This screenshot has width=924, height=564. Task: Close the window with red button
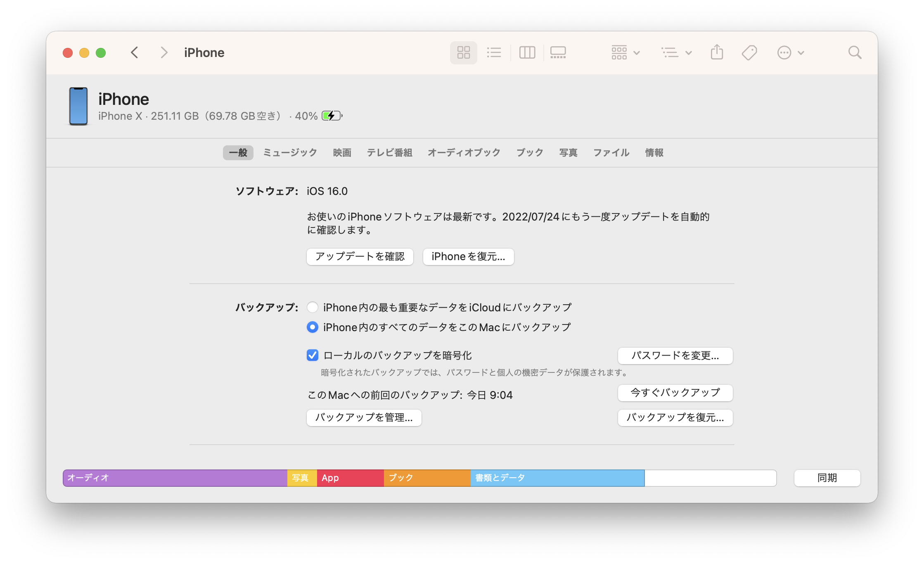[x=68, y=53]
